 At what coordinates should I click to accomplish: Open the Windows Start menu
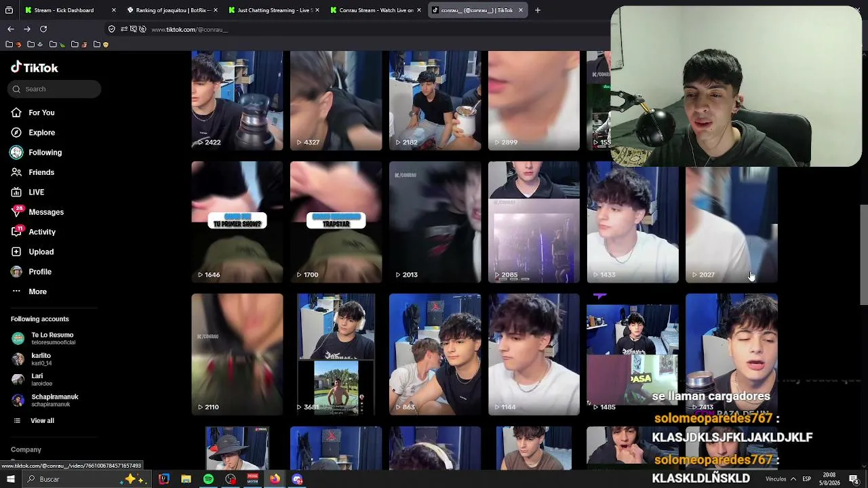[x=9, y=479]
